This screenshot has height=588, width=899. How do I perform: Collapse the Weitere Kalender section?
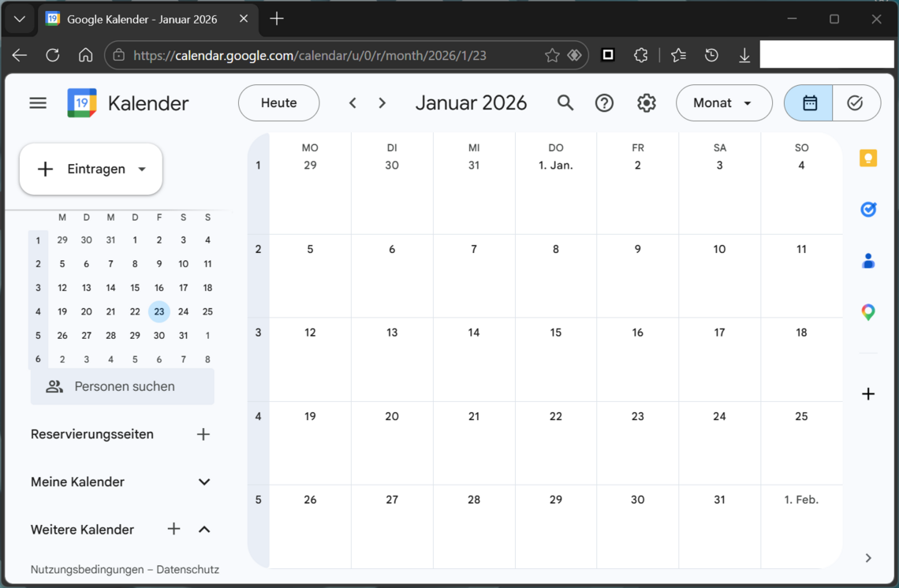pyautogui.click(x=204, y=530)
